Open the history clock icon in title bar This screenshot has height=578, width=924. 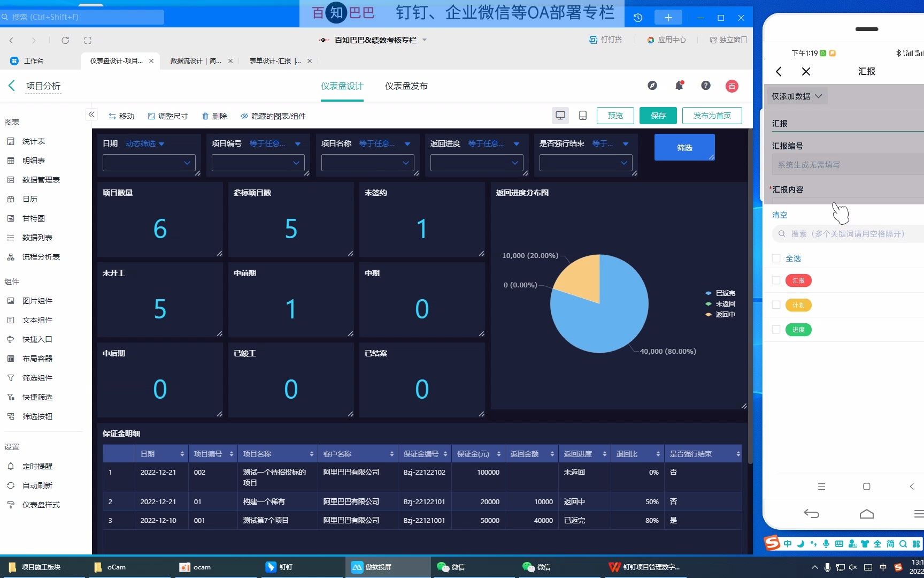tap(638, 18)
